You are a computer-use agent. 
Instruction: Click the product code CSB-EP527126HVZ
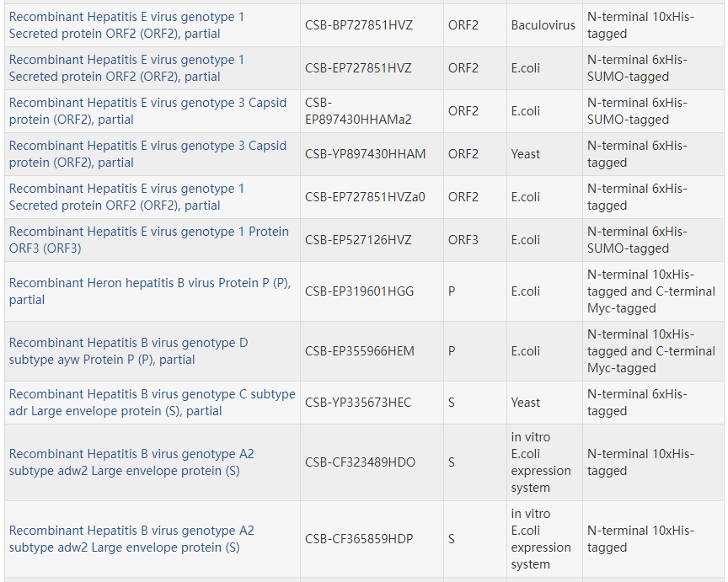(x=358, y=240)
